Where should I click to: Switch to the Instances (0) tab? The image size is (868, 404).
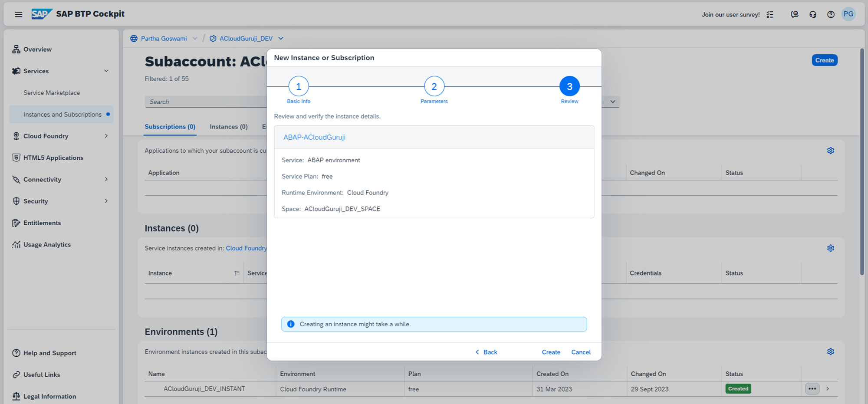click(228, 127)
